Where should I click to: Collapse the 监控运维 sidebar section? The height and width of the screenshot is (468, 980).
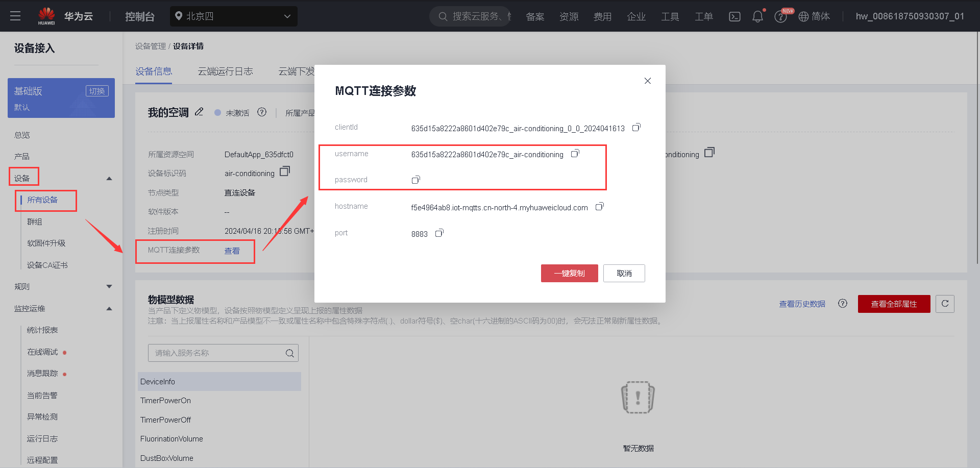[x=109, y=308]
